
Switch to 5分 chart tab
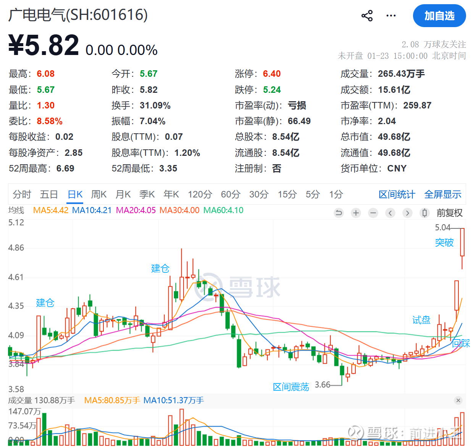(313, 194)
